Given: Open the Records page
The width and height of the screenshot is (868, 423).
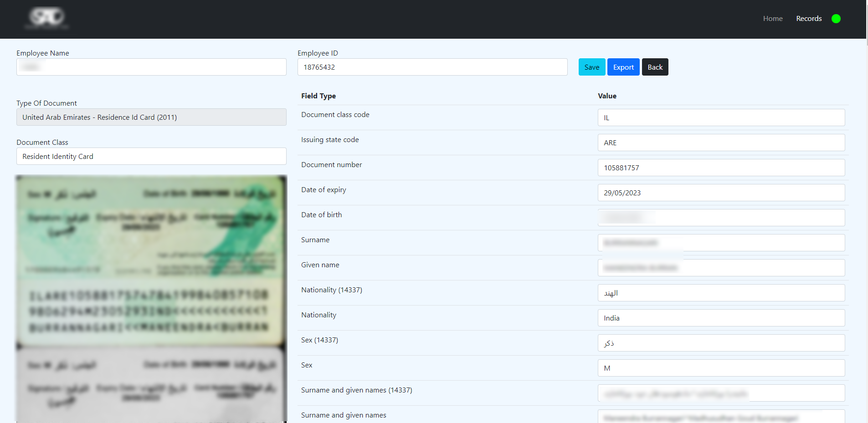Looking at the screenshot, I should tap(809, 18).
